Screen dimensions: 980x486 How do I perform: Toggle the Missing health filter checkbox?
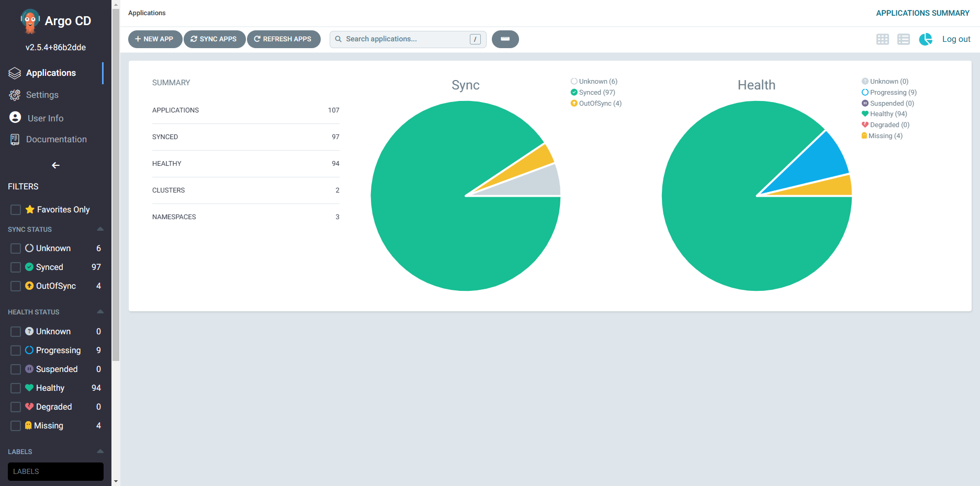click(16, 426)
